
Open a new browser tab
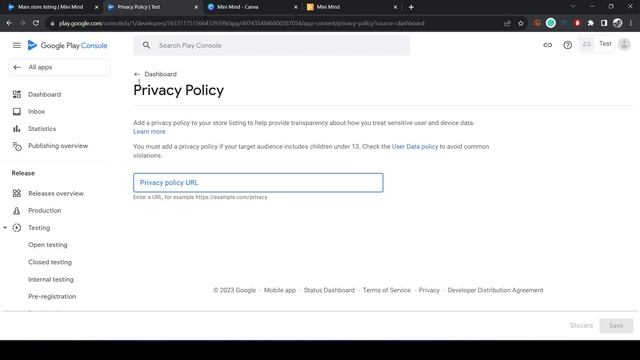411,7
